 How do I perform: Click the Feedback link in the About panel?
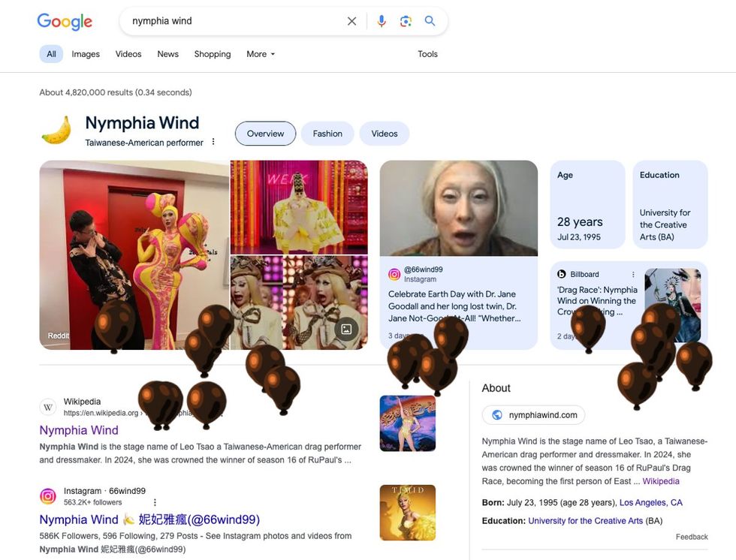[x=691, y=536]
